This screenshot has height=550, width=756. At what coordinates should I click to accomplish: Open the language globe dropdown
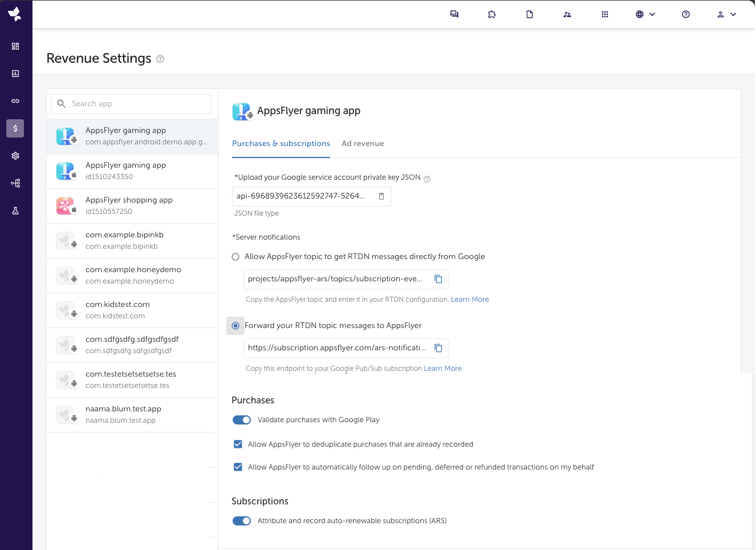tap(645, 14)
